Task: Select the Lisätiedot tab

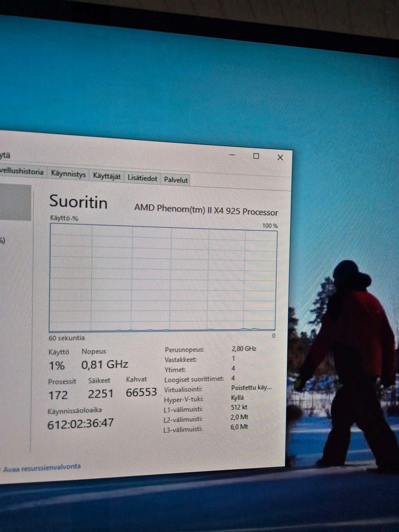Action: (142, 178)
